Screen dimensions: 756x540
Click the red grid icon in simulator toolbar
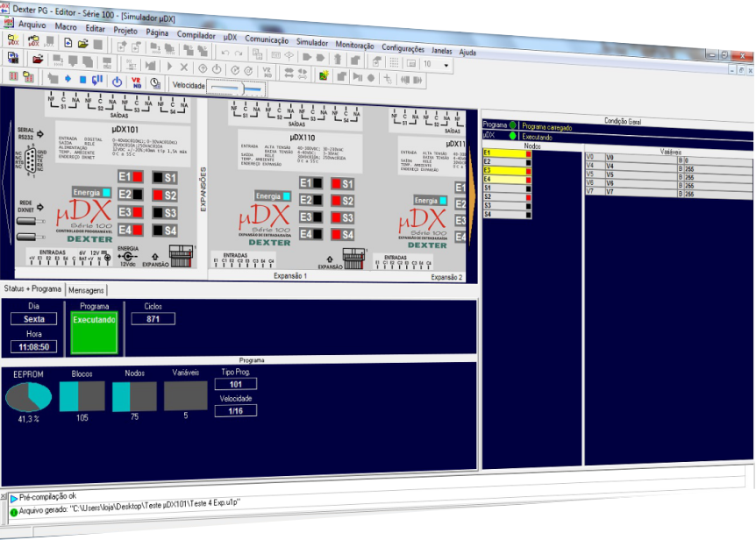point(13,75)
